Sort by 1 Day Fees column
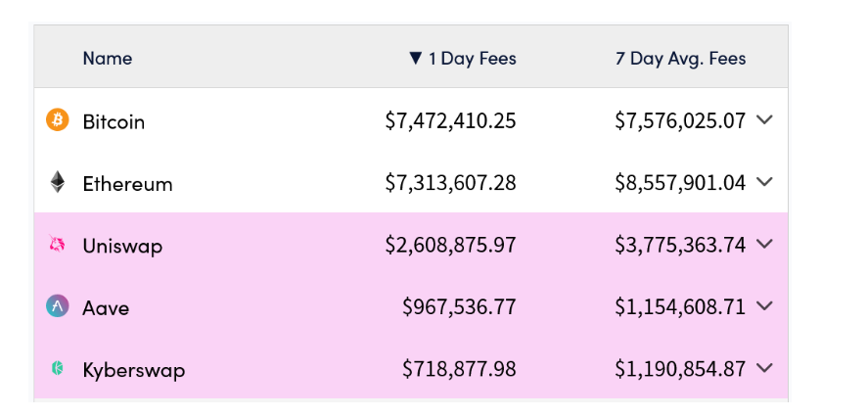Screen dimensions: 868x416 pyautogui.click(x=463, y=59)
